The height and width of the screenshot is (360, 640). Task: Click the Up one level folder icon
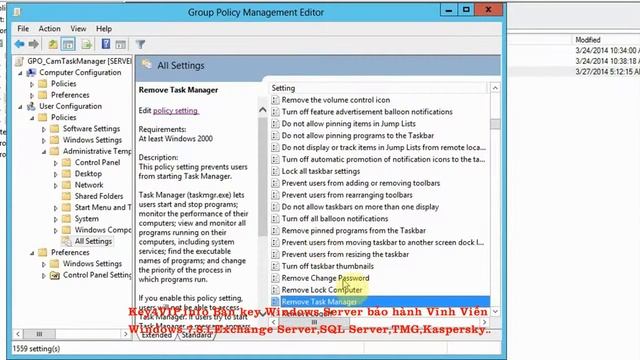pos(53,44)
